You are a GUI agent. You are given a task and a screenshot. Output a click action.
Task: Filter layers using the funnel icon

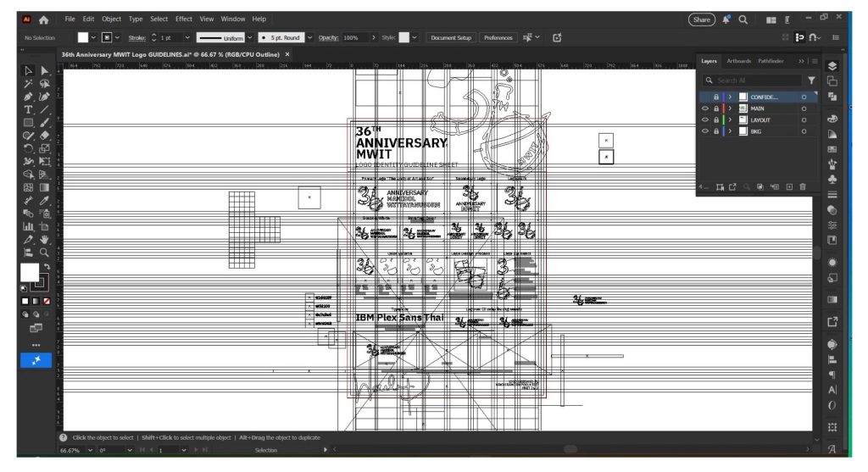point(811,81)
